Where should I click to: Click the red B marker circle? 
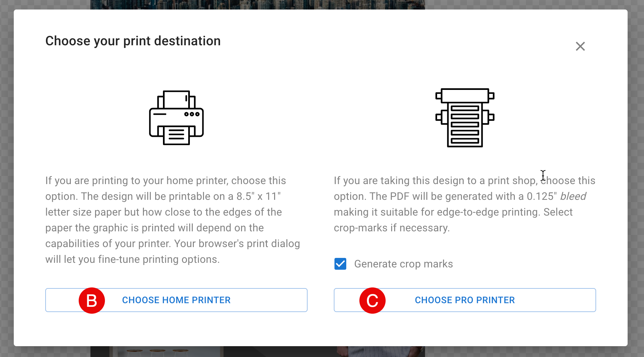tap(92, 301)
